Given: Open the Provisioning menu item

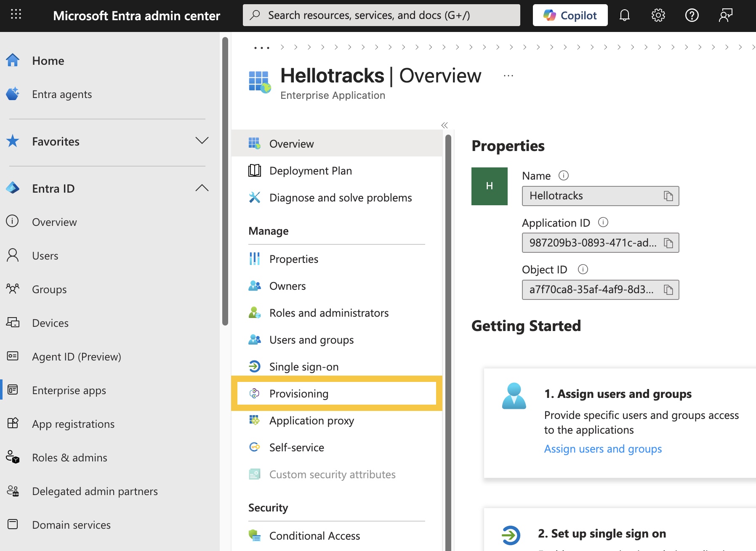Looking at the screenshot, I should coord(299,394).
